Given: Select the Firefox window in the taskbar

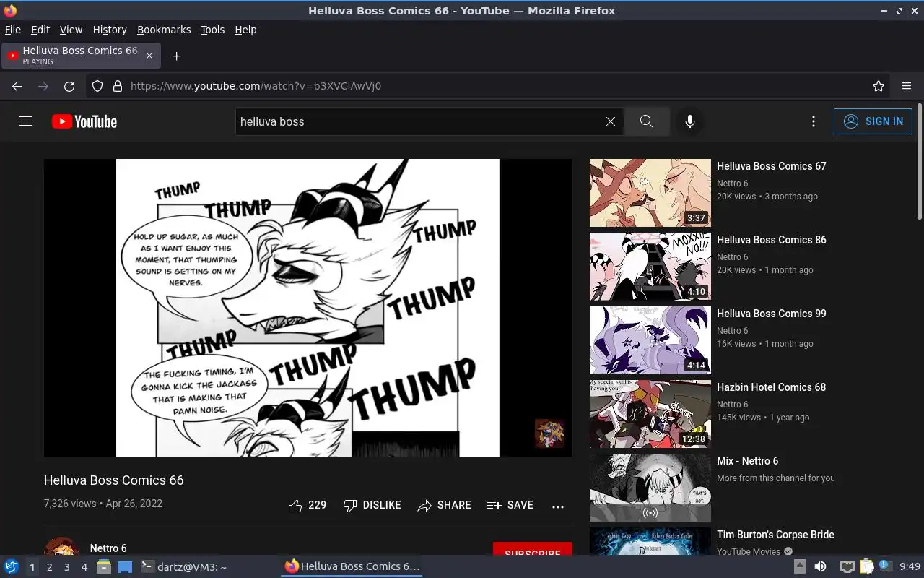Looking at the screenshot, I should tap(352, 567).
